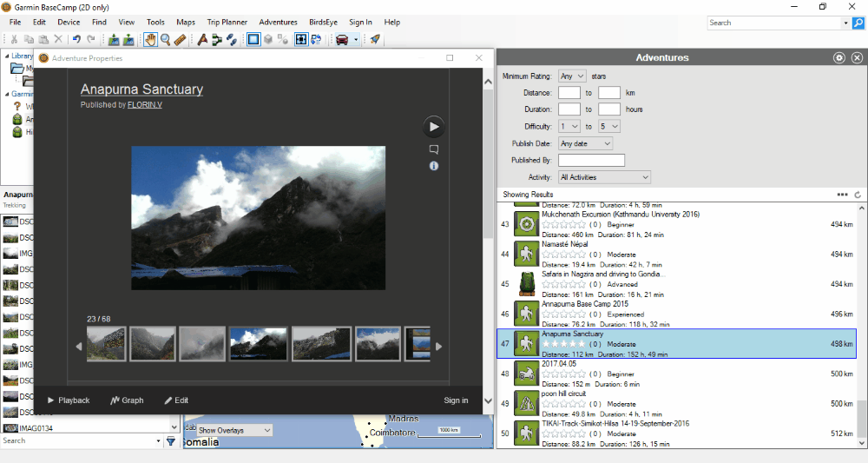Collapse the Library tree node
This screenshot has height=463, width=868.
(x=7, y=56)
